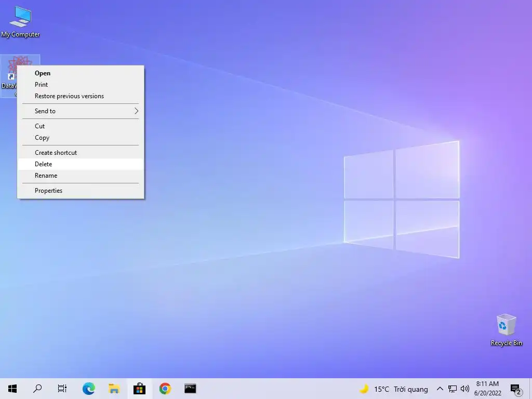Image resolution: width=532 pixels, height=399 pixels.
Task: Open the My Computer desktop icon
Action: coord(20,21)
